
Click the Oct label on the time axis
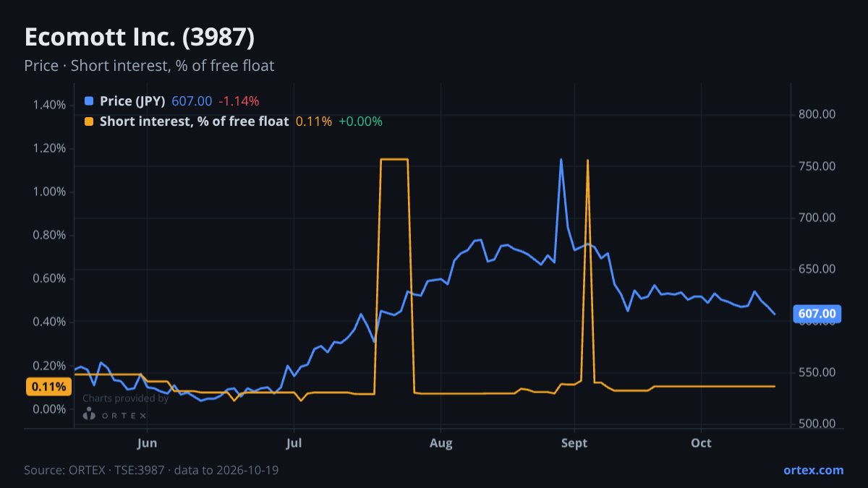click(x=701, y=442)
